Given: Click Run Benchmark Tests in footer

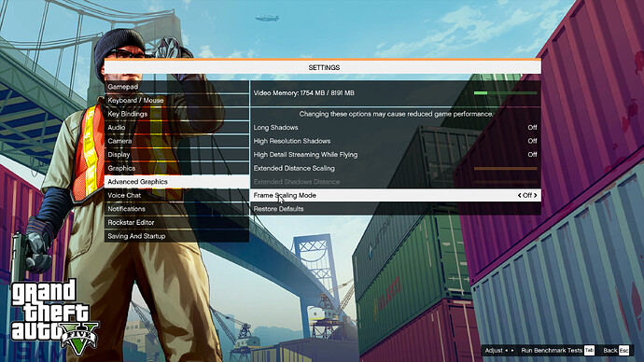Looking at the screenshot, I should pos(552,351).
